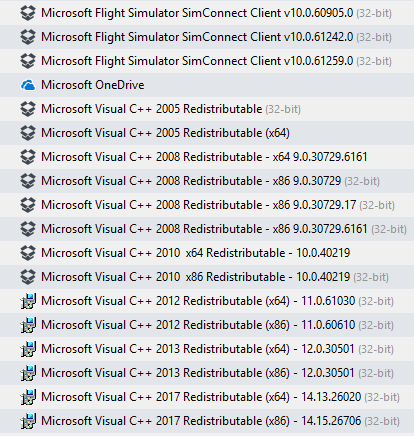
Task: Click icon beside Visual C++ 2005 Redistributable (x64)
Action: tap(28, 133)
